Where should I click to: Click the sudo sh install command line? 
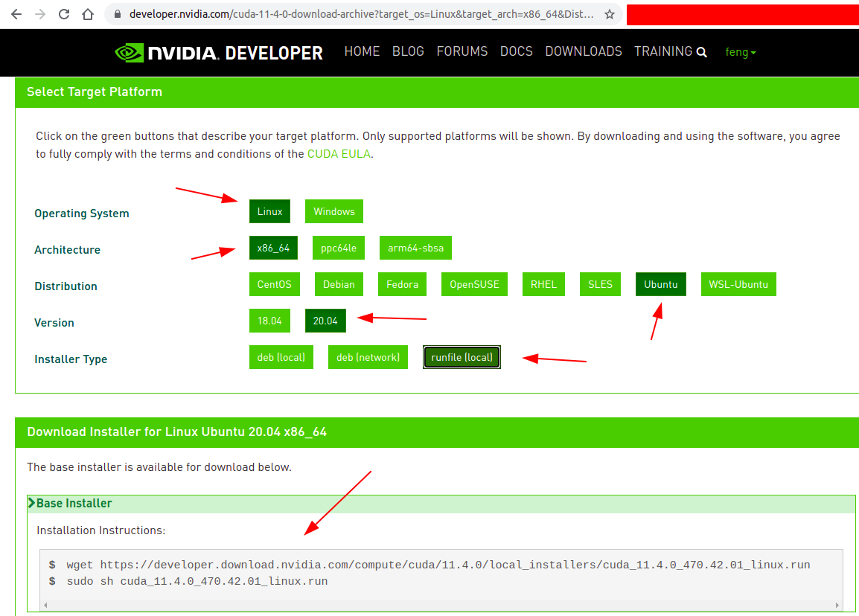[x=197, y=581]
